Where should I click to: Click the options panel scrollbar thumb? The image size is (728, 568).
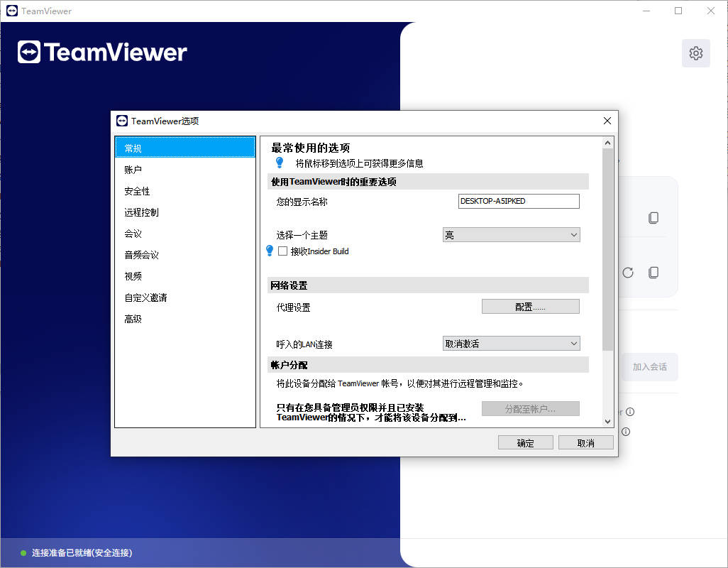click(x=607, y=249)
